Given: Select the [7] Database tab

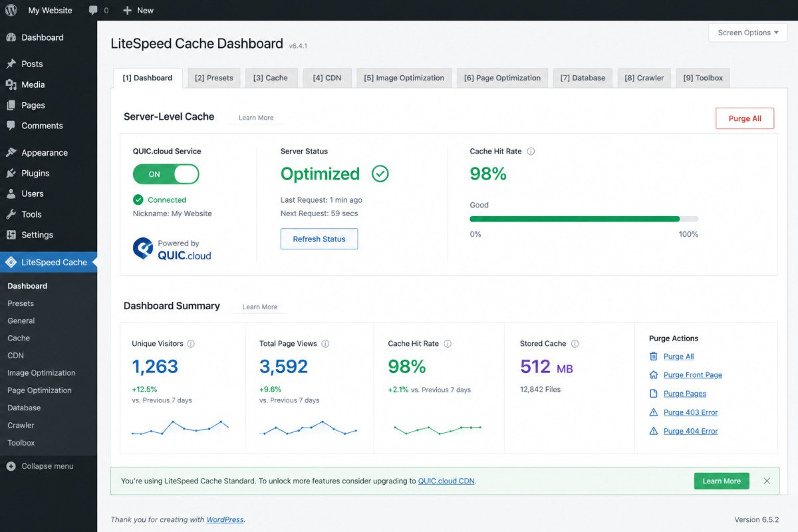Looking at the screenshot, I should tap(583, 78).
